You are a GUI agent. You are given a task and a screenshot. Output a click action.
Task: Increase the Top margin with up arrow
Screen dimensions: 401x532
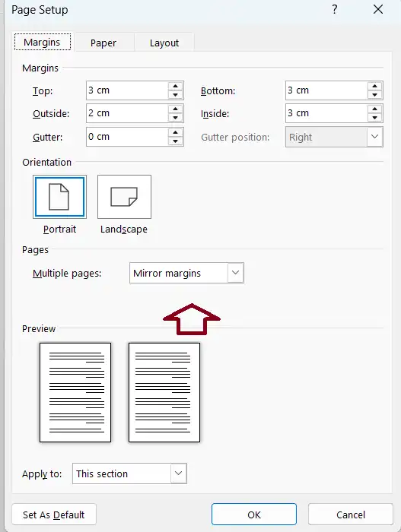[175, 86]
